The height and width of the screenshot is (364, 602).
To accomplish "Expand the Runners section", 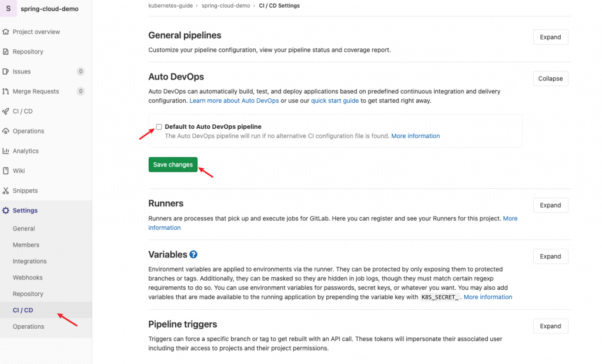I will pos(550,205).
